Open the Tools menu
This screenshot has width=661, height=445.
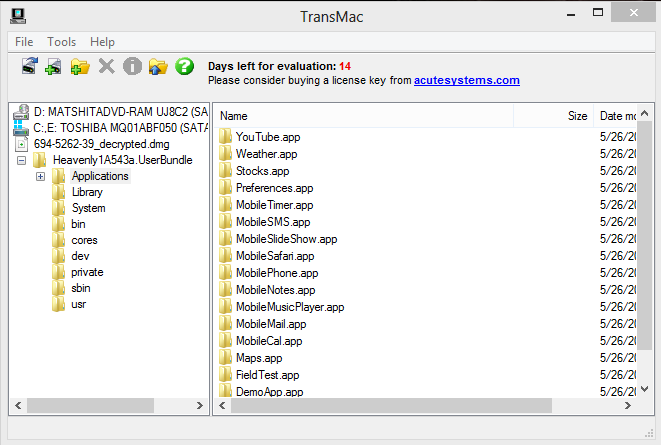tap(62, 42)
